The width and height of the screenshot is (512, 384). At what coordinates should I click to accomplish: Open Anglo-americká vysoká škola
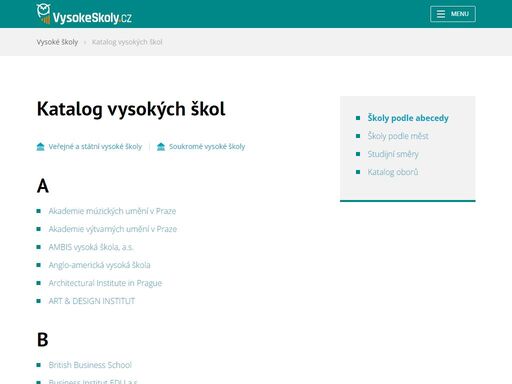click(99, 265)
